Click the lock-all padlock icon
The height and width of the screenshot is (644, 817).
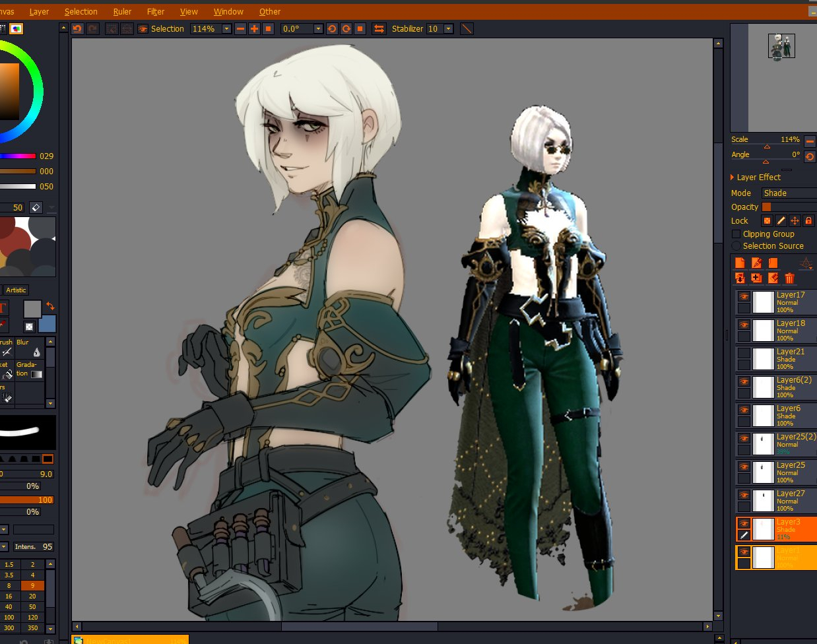click(808, 221)
